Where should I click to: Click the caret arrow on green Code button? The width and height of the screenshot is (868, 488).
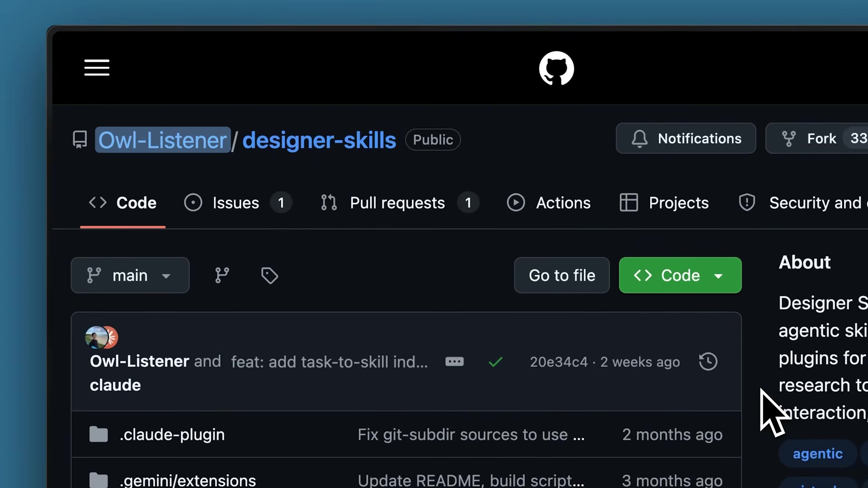click(x=718, y=276)
